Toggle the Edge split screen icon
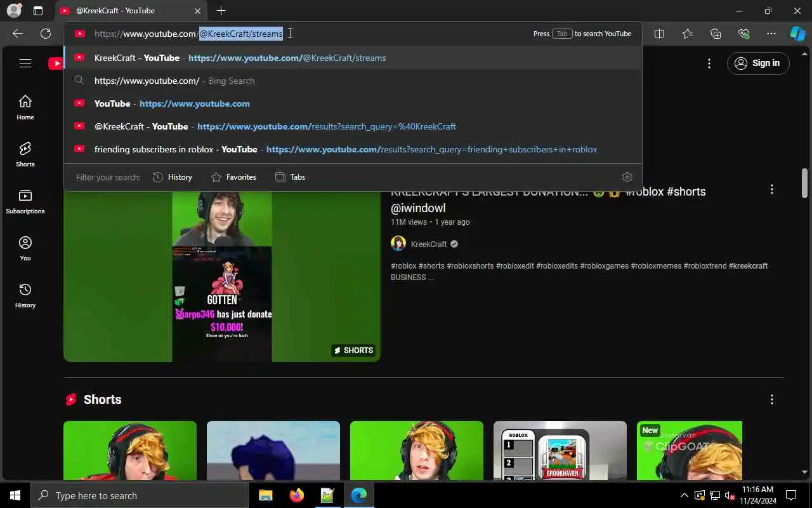The width and height of the screenshot is (812, 508). click(x=659, y=34)
